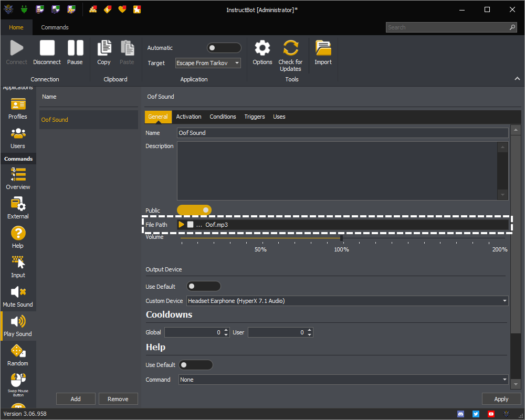This screenshot has width=525, height=420.
Task: Click the Add button
Action: (76, 399)
